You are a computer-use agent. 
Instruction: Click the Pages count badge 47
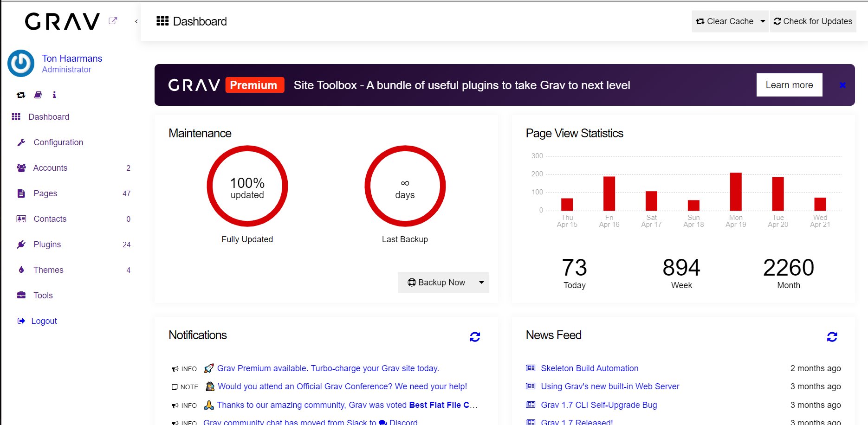tap(127, 193)
